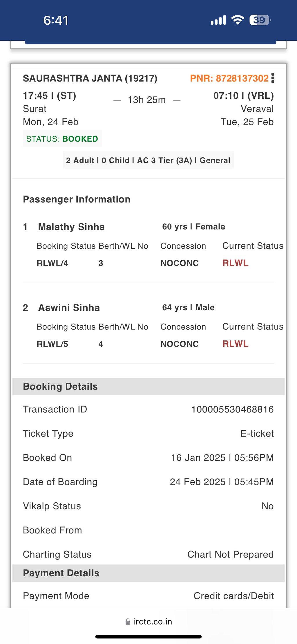Screen dimensions: 297x644
Task: Select the Booking Details section header
Action: (x=148, y=387)
